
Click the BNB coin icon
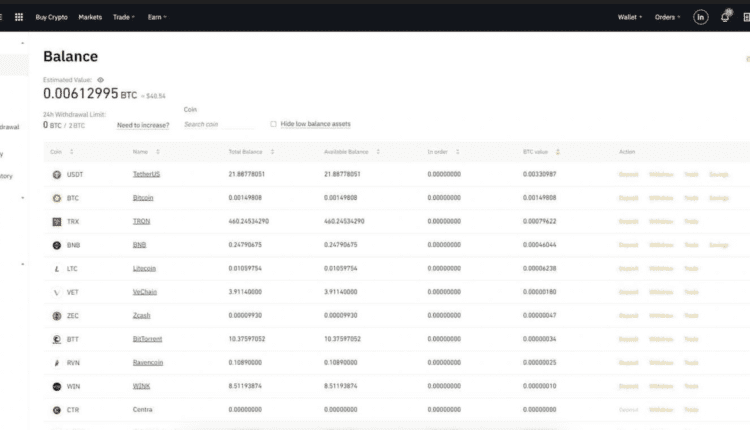(x=57, y=245)
